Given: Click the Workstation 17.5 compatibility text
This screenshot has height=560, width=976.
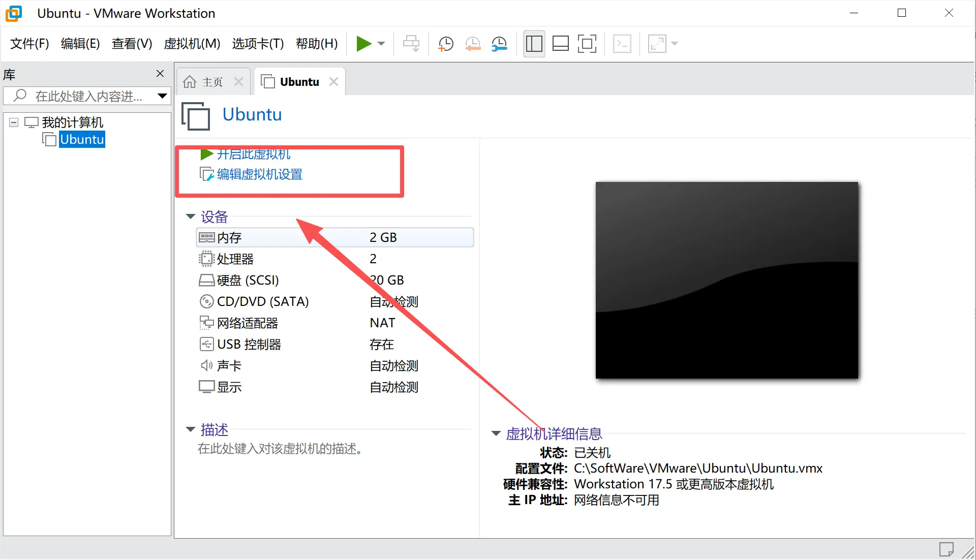Looking at the screenshot, I should (674, 484).
